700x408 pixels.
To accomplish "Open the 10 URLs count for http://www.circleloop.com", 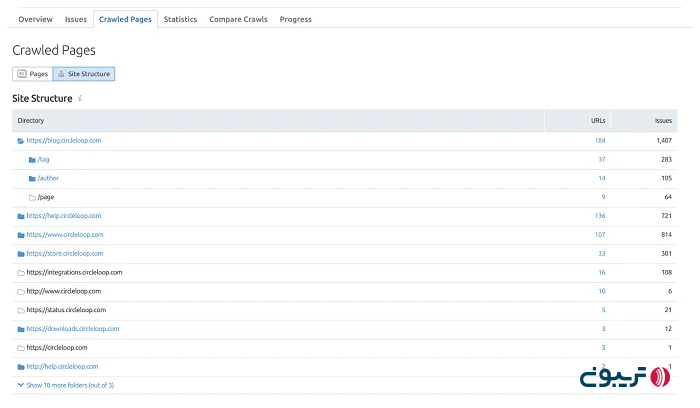I will 601,291.
